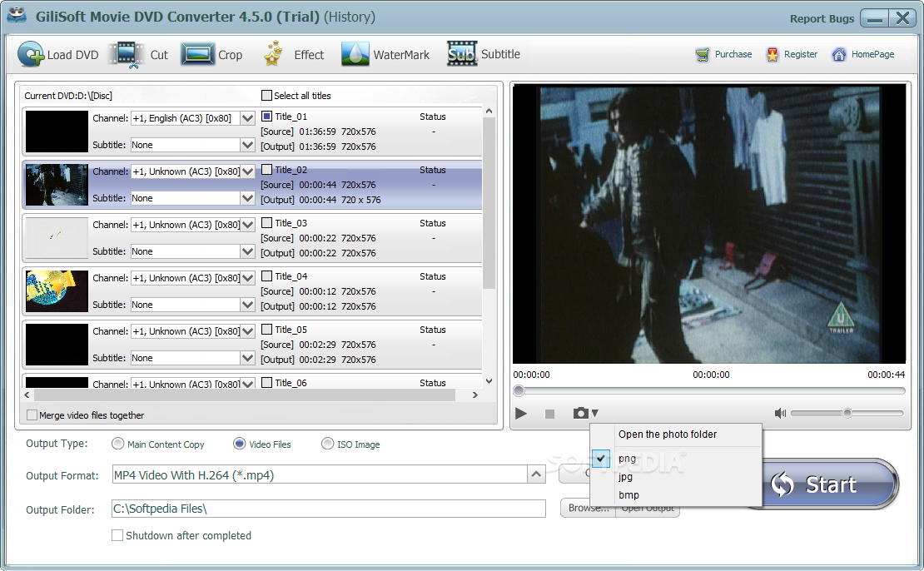Click 'Current DVD:D:\[Disc]' label
This screenshot has height=571, width=924.
coord(68,96)
